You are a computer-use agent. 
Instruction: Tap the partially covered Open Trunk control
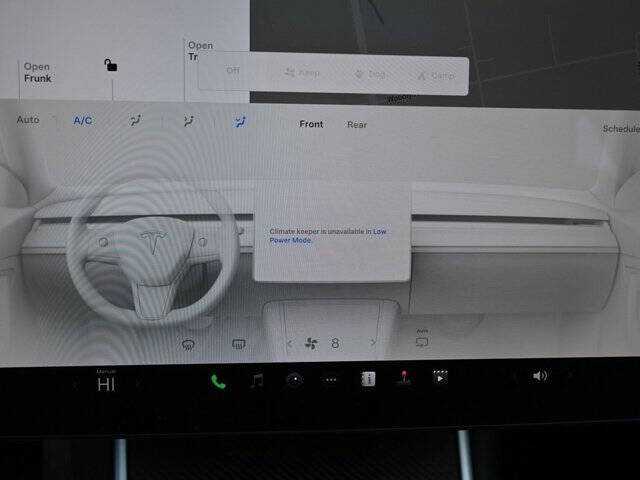coord(200,51)
